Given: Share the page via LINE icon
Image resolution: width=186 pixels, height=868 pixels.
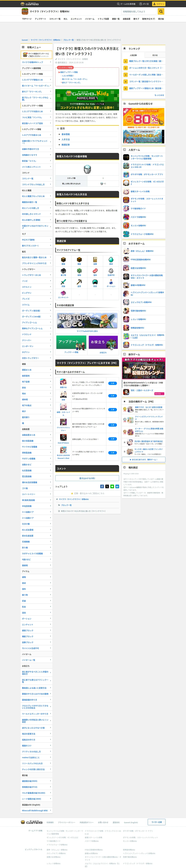Looking at the screenshot, I should [x=112, y=486].
